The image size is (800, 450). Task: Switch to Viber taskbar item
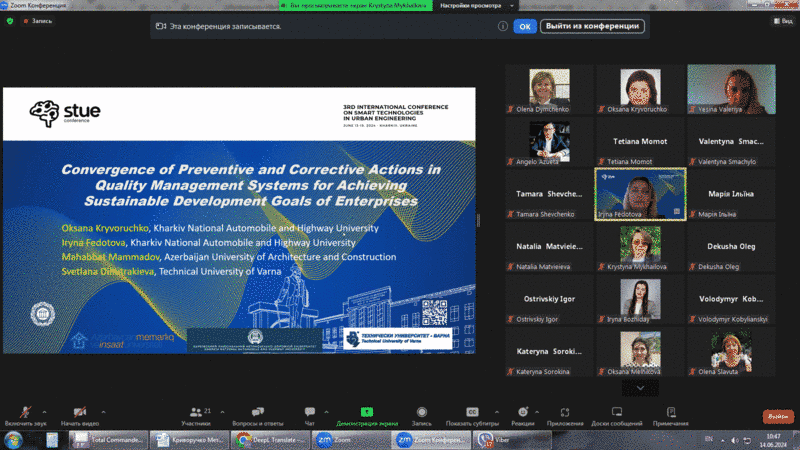pyautogui.click(x=512, y=440)
